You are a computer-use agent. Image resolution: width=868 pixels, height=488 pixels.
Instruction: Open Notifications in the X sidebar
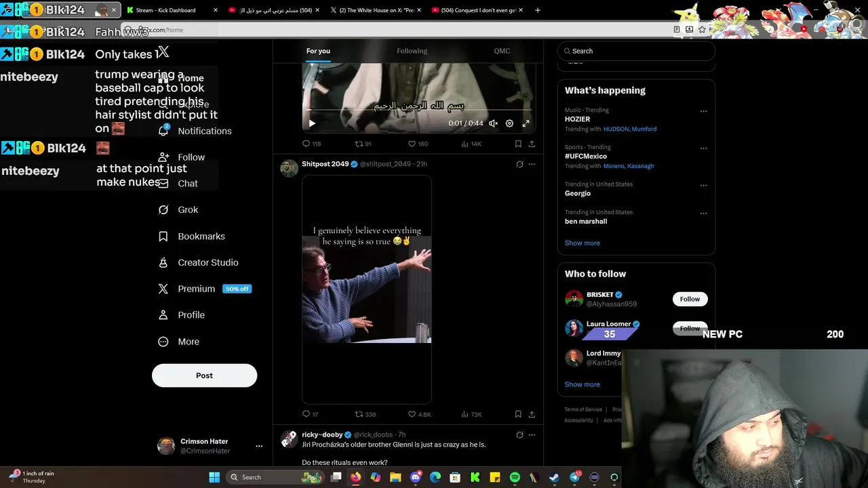pyautogui.click(x=195, y=131)
